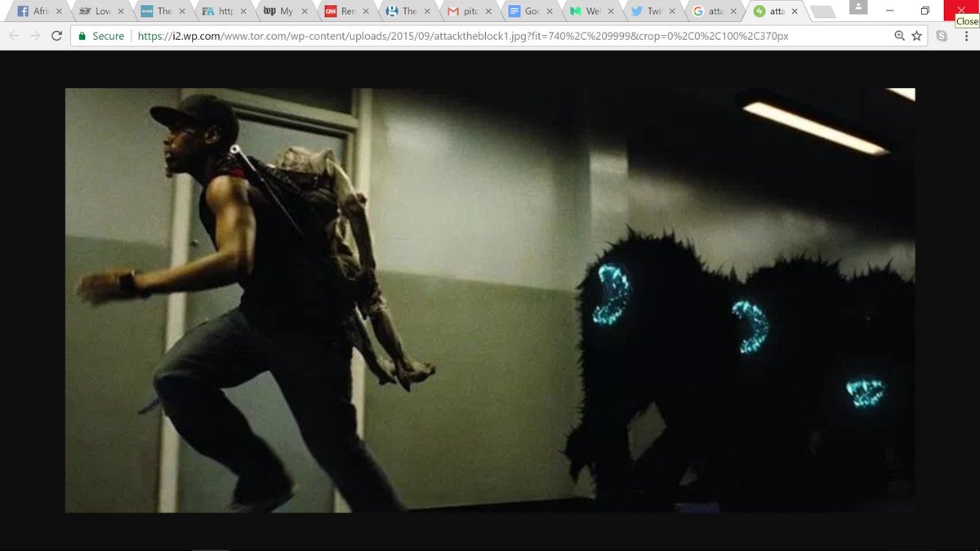The height and width of the screenshot is (551, 980).
Task: View site information via Secure padlock
Action: [101, 36]
